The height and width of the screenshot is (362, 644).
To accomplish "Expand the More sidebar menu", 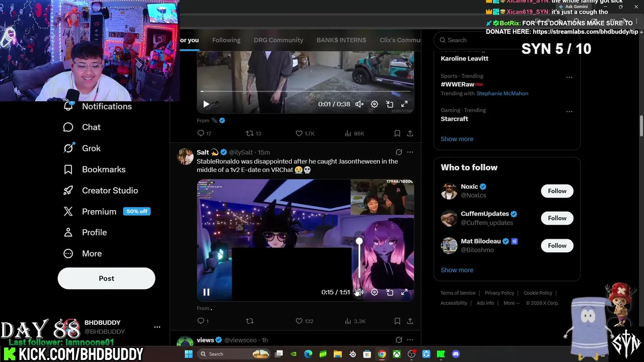I will point(83,253).
